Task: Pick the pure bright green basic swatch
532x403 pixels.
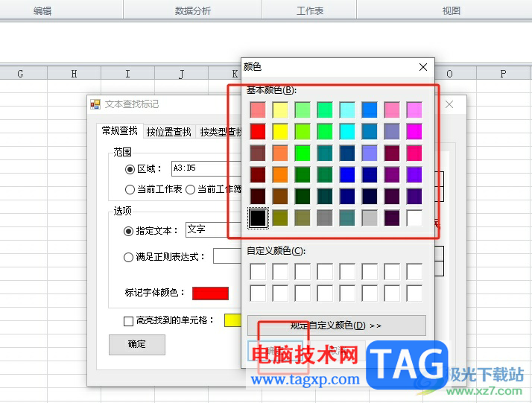Action: (303, 153)
